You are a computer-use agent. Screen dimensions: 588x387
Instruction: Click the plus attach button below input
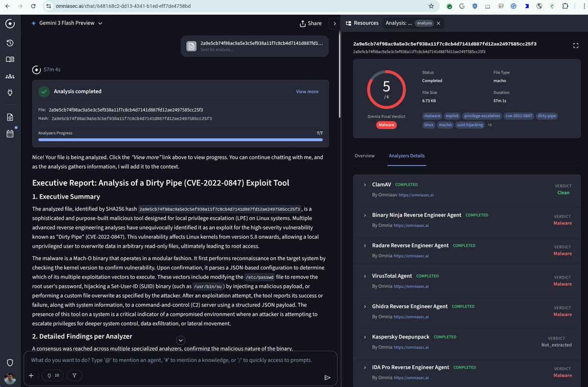pyautogui.click(x=31, y=376)
